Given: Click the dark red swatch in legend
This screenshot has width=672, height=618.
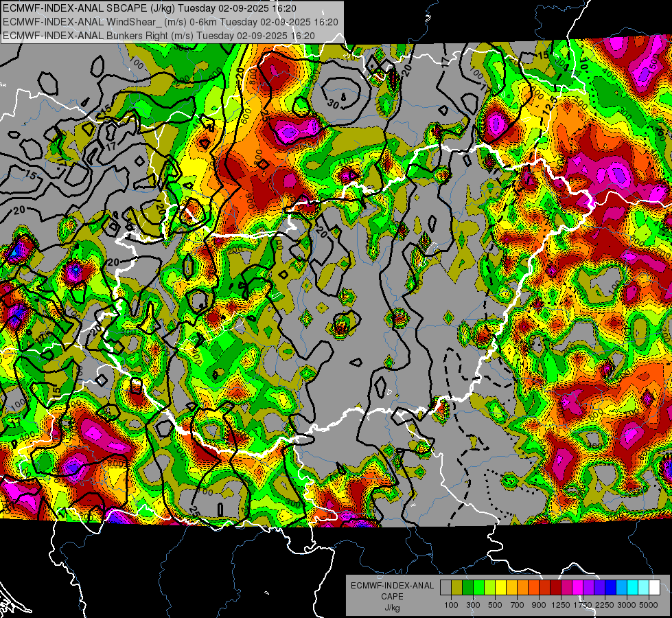Looking at the screenshot, I should [555, 587].
